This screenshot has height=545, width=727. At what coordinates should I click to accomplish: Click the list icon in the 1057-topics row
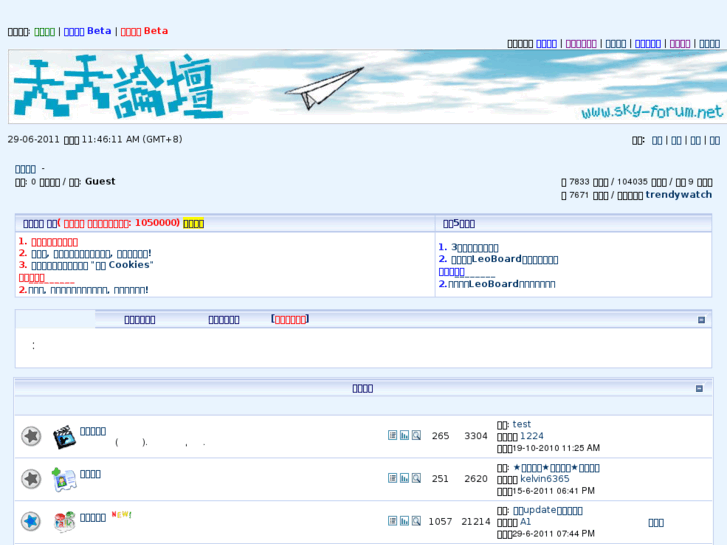[392, 521]
